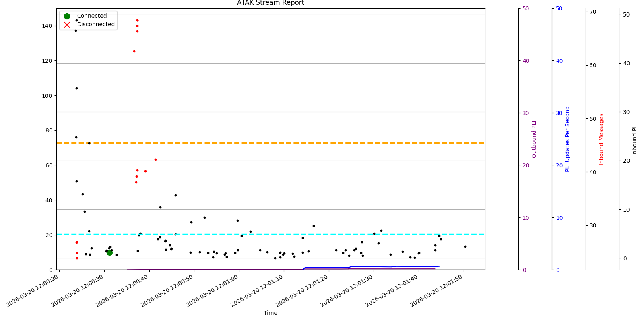Click the 'Connected' legend label text

(x=92, y=16)
